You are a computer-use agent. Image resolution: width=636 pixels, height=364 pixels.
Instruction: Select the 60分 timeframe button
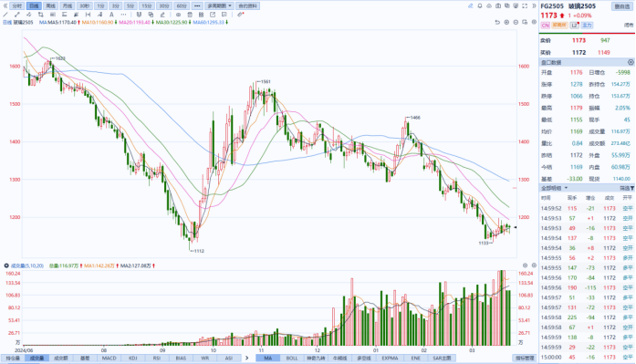pyautogui.click(x=182, y=6)
